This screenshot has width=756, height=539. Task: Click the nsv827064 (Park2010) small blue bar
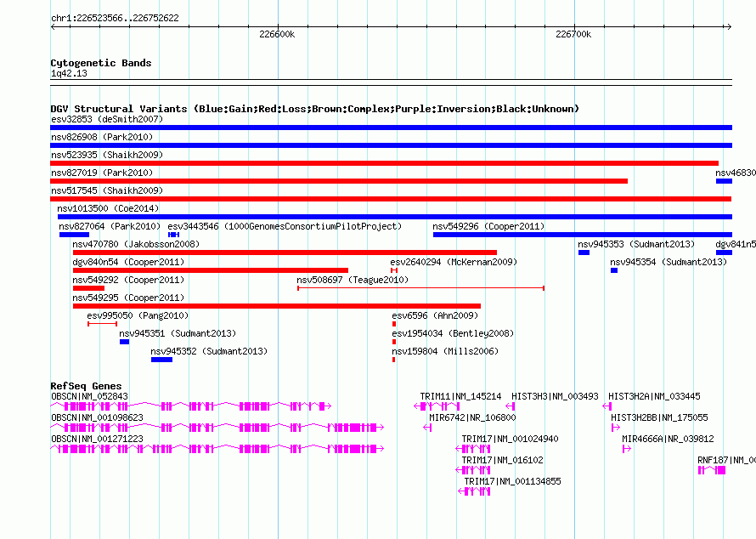74,235
